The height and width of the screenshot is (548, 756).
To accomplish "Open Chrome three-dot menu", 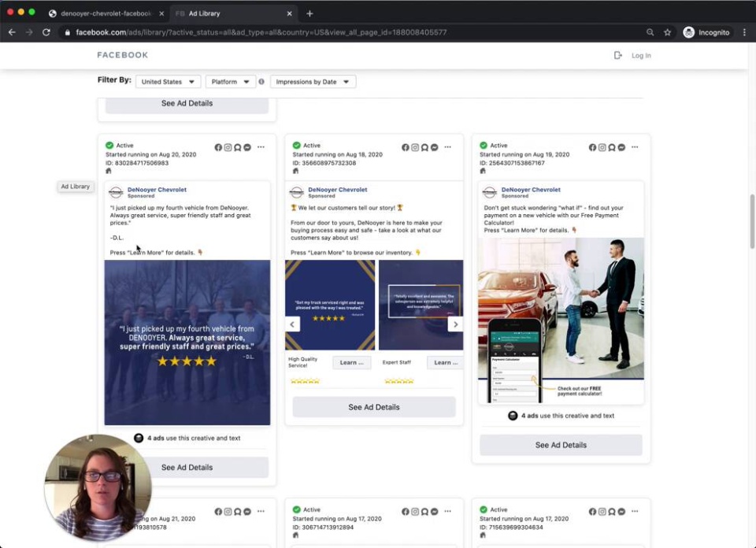I will coord(744,32).
